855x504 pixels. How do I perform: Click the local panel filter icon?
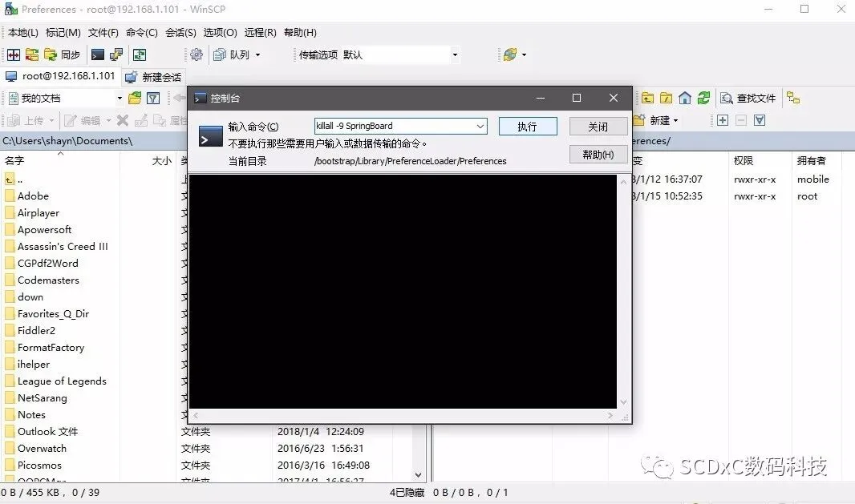153,98
